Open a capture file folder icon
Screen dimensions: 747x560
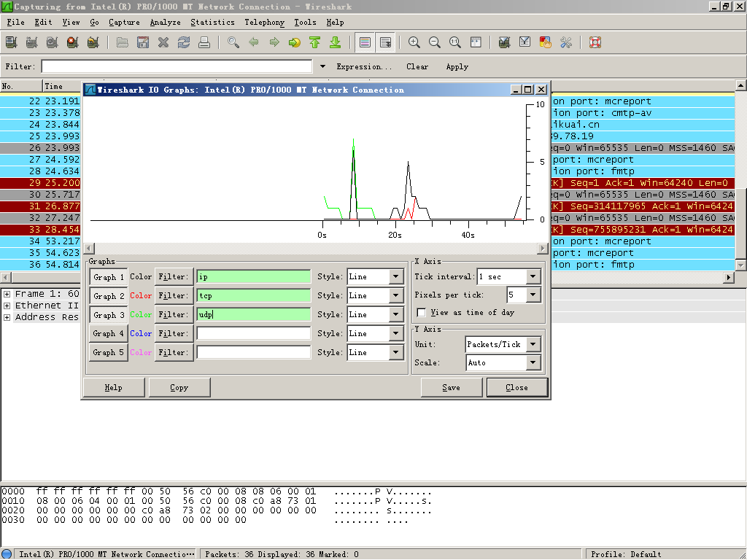pos(123,42)
